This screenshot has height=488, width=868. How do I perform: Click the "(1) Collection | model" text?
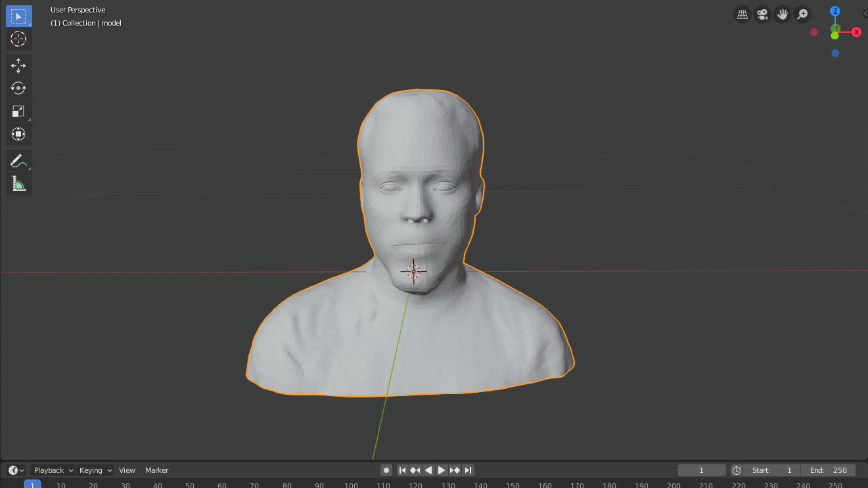pos(86,23)
